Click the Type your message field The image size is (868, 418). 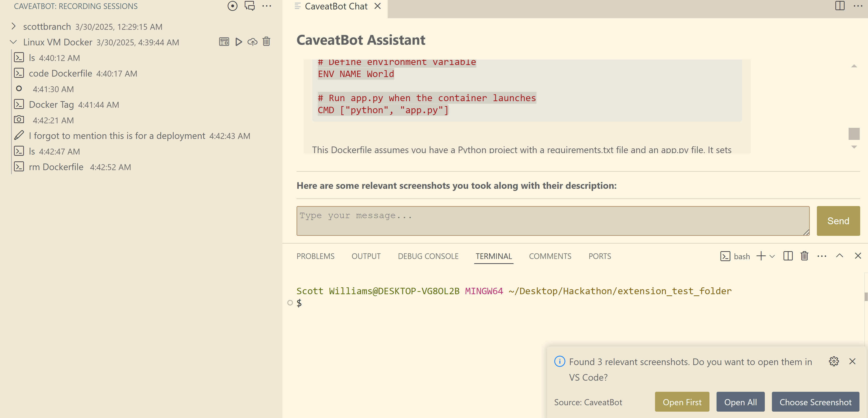[553, 221]
